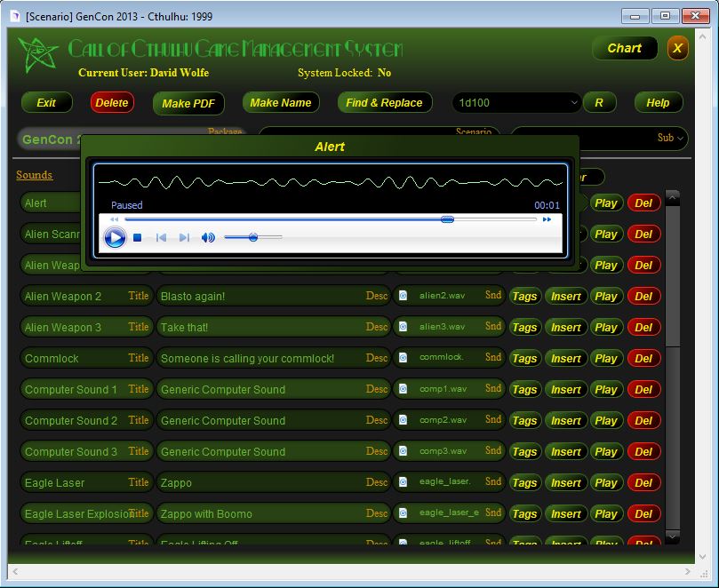Open Help

pos(658,103)
